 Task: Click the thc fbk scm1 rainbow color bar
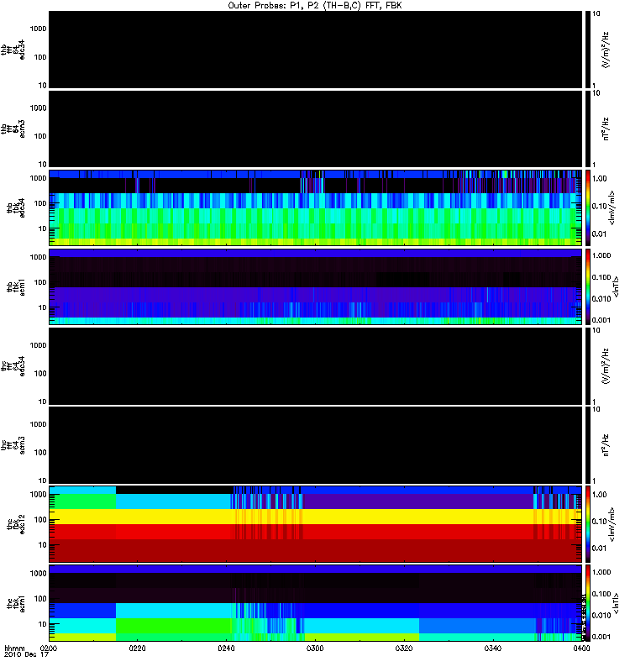588,602
